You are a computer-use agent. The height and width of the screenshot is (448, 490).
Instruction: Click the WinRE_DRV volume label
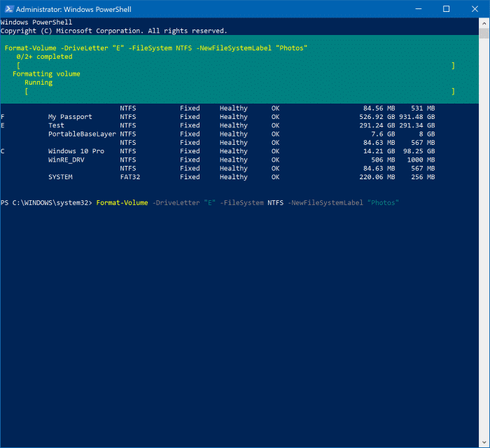66,160
